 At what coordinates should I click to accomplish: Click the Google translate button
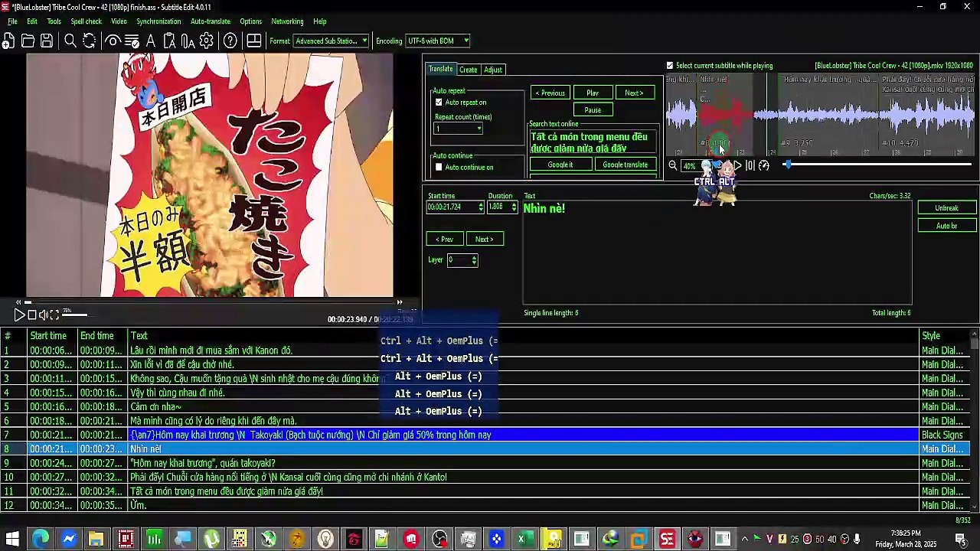pos(625,165)
